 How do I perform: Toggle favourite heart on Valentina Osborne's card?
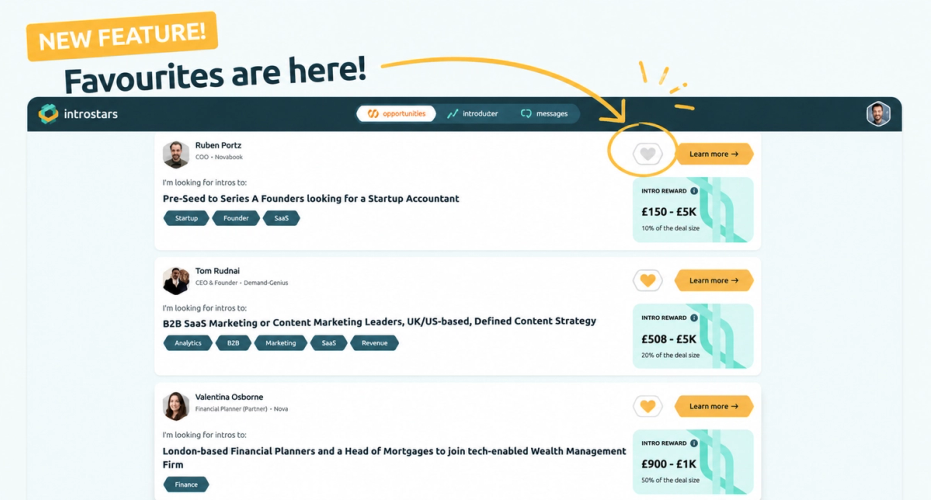[647, 406]
